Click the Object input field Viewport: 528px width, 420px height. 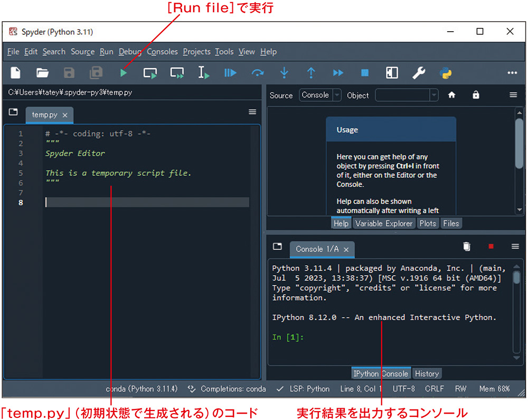(402, 95)
